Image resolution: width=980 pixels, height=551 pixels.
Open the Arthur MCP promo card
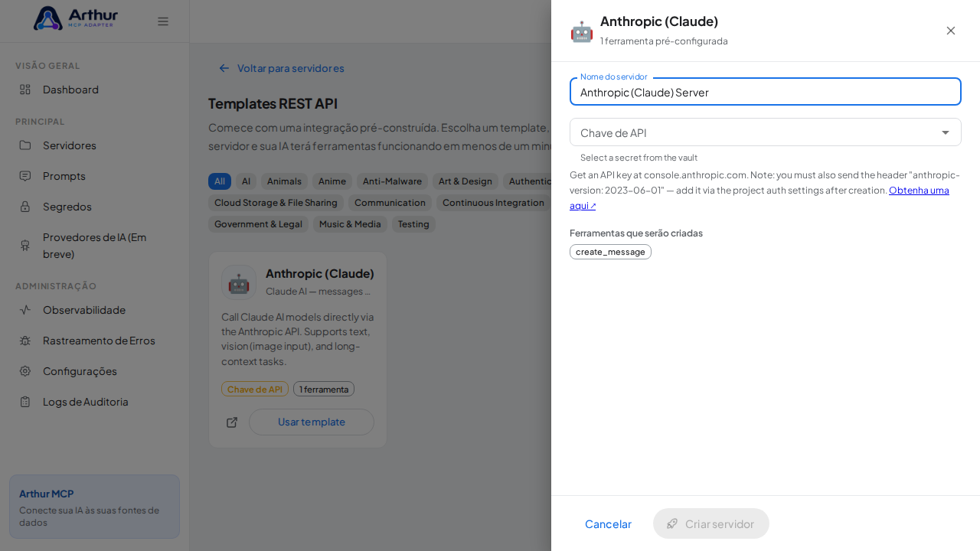coord(94,507)
